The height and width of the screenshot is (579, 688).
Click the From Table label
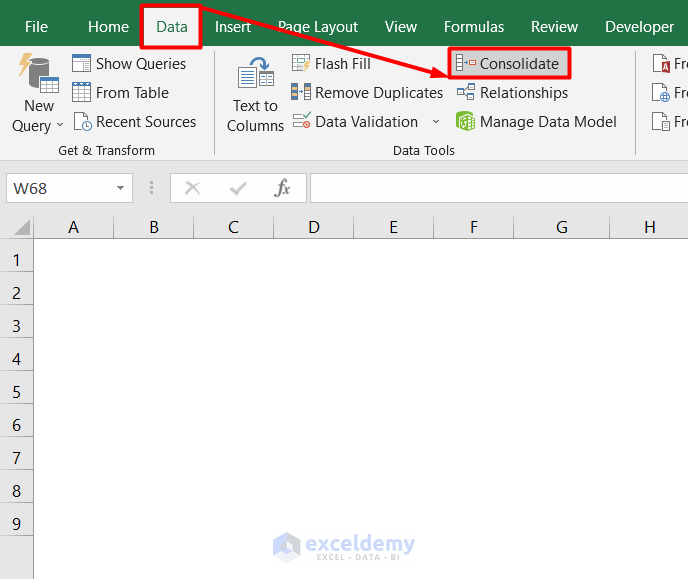[x=132, y=93]
